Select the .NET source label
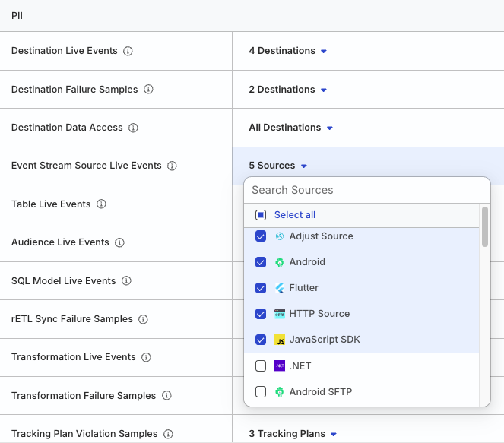Viewport: 504px width, 443px height. click(x=300, y=366)
